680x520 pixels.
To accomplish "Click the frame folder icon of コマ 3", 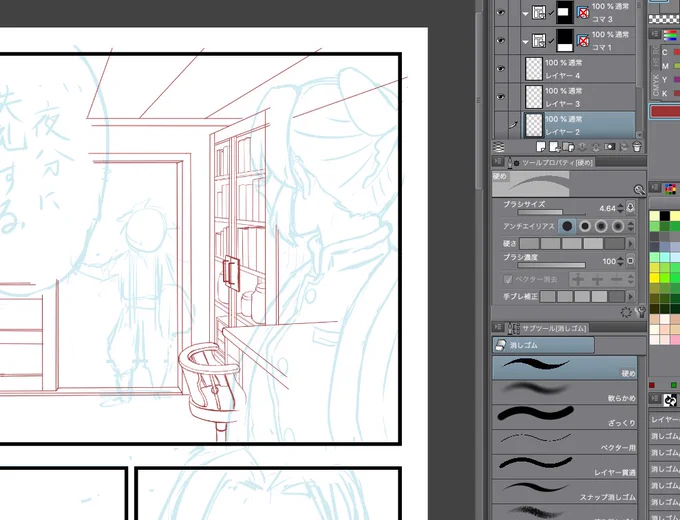I will click(539, 13).
